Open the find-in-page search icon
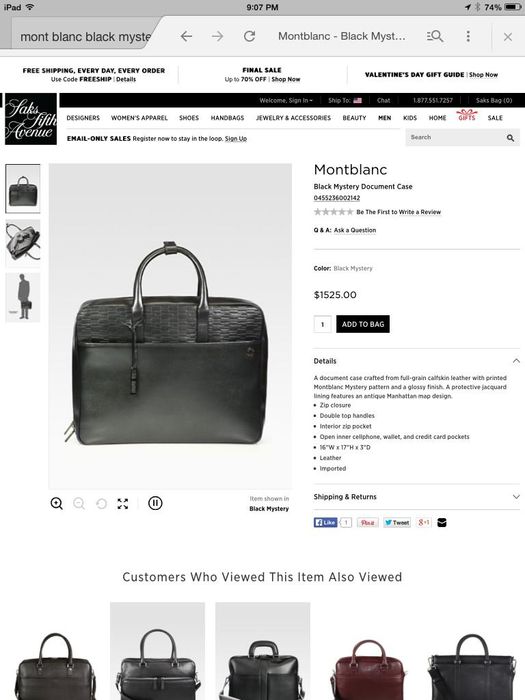 click(435, 36)
